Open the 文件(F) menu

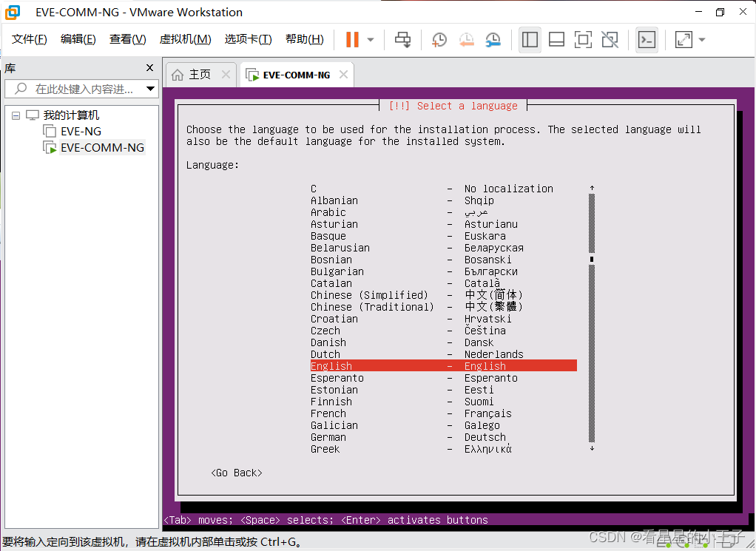[x=30, y=39]
